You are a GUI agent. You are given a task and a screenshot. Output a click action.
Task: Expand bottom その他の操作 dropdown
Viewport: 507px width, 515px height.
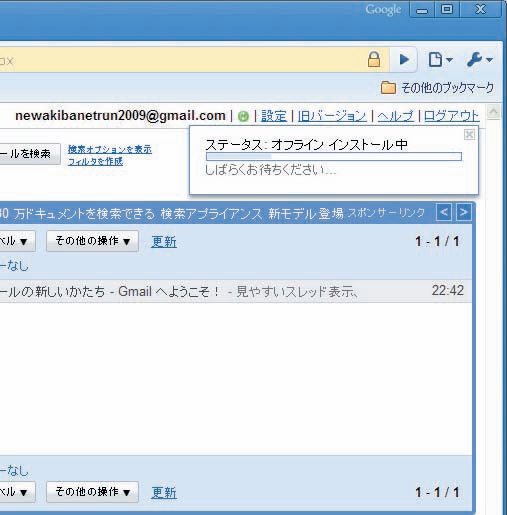click(x=92, y=492)
